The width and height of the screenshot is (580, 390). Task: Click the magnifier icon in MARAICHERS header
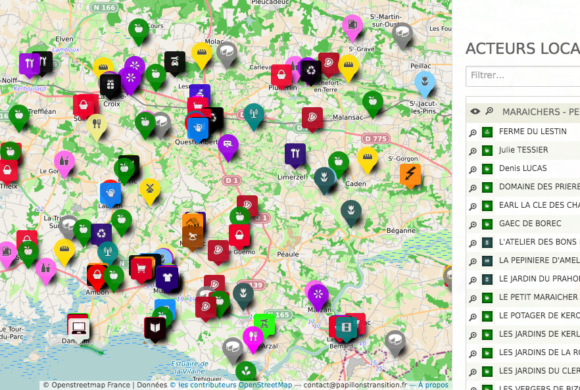(489, 111)
